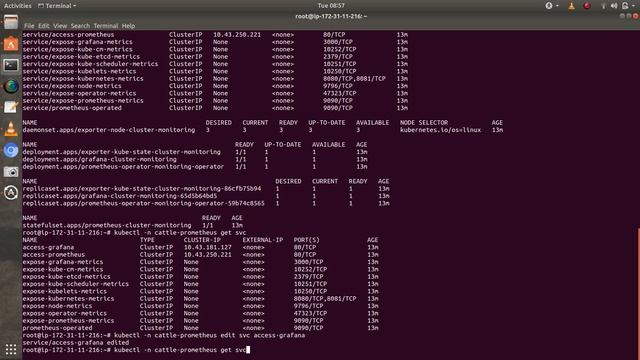Open the File menu

pos(29,26)
